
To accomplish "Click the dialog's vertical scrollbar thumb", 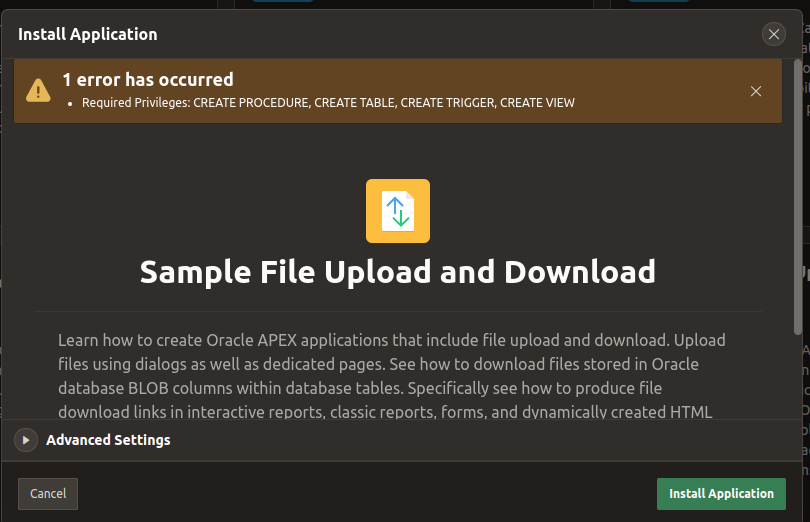I will [797, 200].
